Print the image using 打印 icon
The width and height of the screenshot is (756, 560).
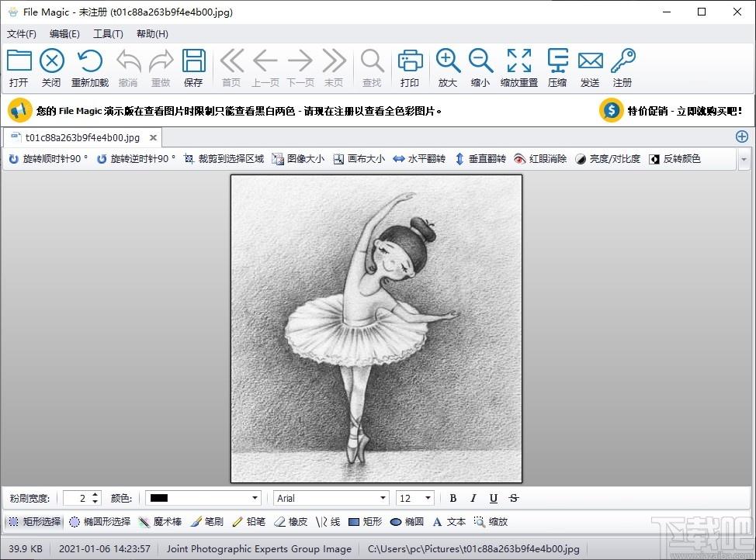(410, 67)
